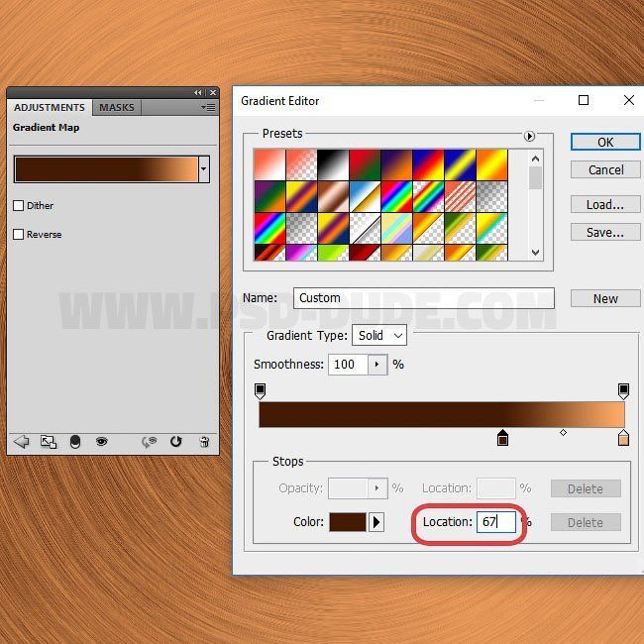
Task: Click the view previous state icon
Action: pos(150,442)
